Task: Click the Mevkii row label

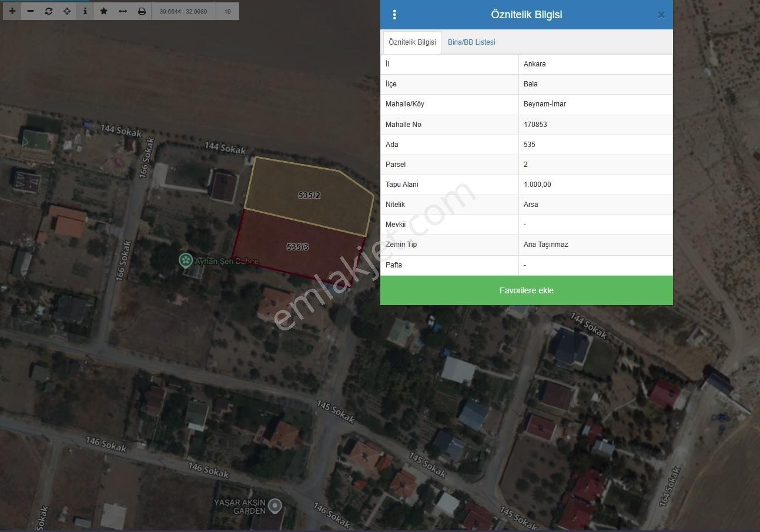Action: [396, 225]
